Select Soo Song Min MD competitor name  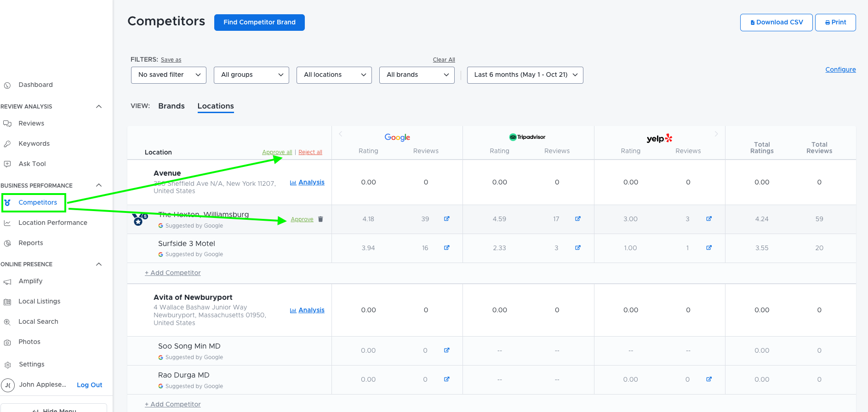189,346
